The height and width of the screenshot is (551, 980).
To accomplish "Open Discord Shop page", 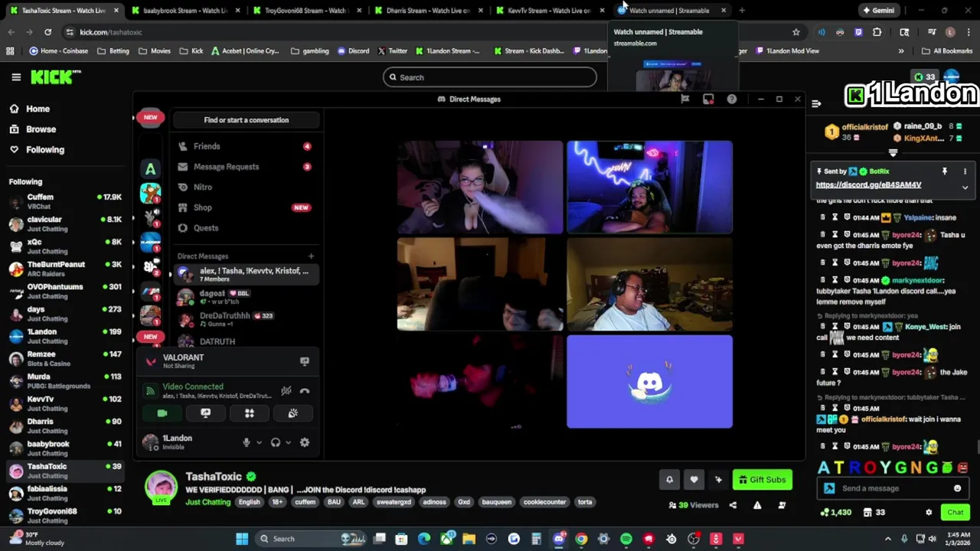I will click(245, 207).
